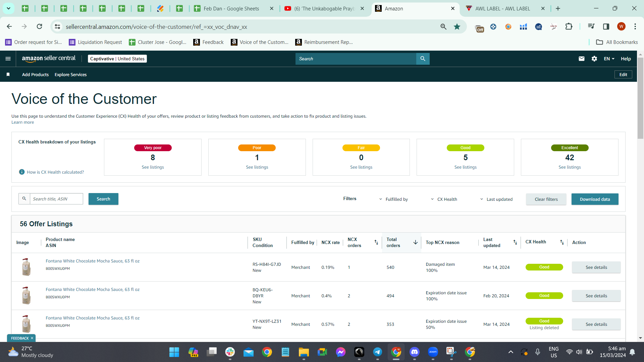Go back with the browser back arrow
This screenshot has height=362, width=644.
[9, 26]
